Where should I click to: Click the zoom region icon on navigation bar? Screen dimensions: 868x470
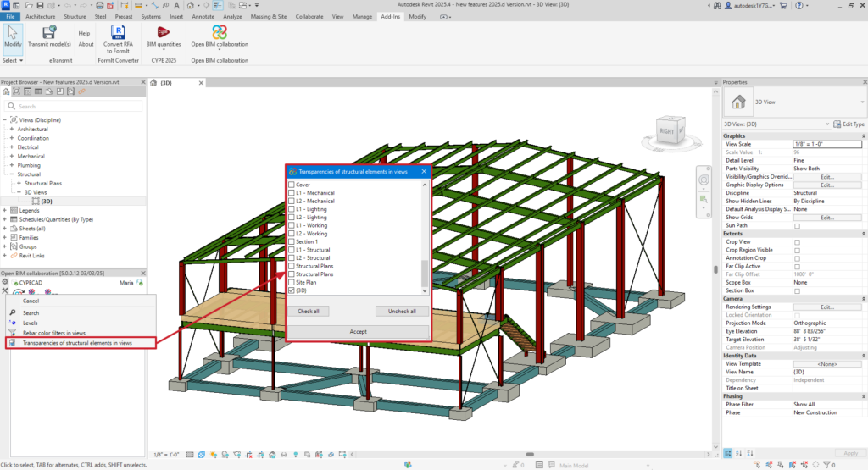[704, 199]
